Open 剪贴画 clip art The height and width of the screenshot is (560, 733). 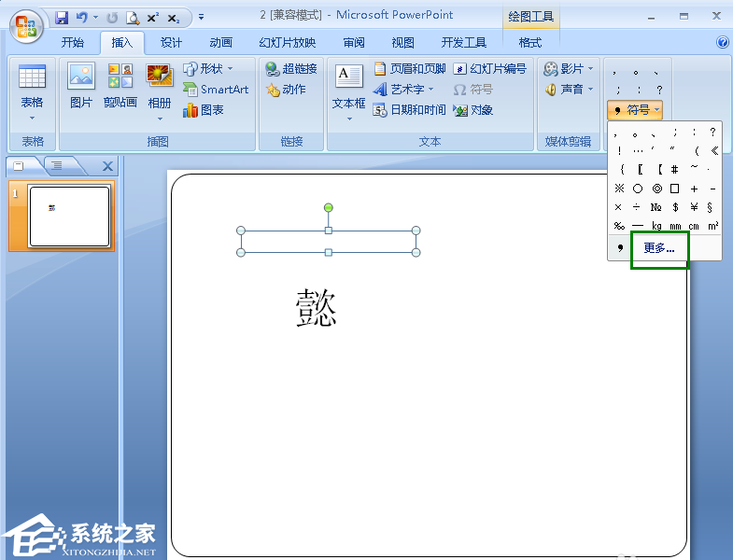[120, 86]
